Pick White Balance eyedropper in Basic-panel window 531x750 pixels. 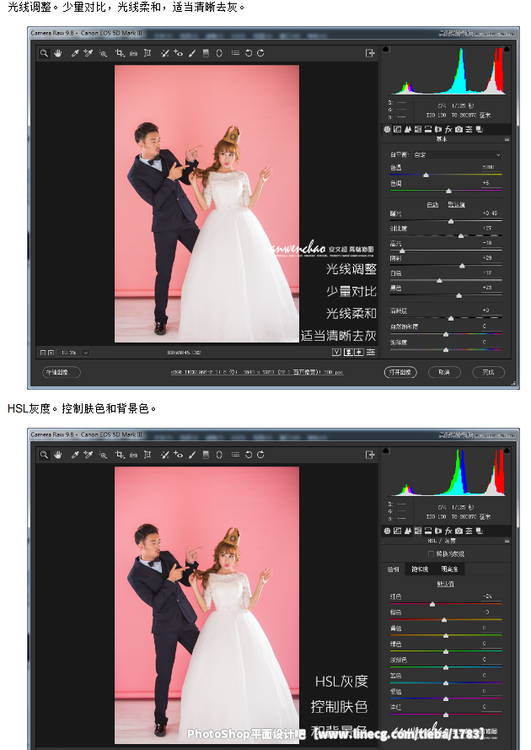tap(75, 53)
